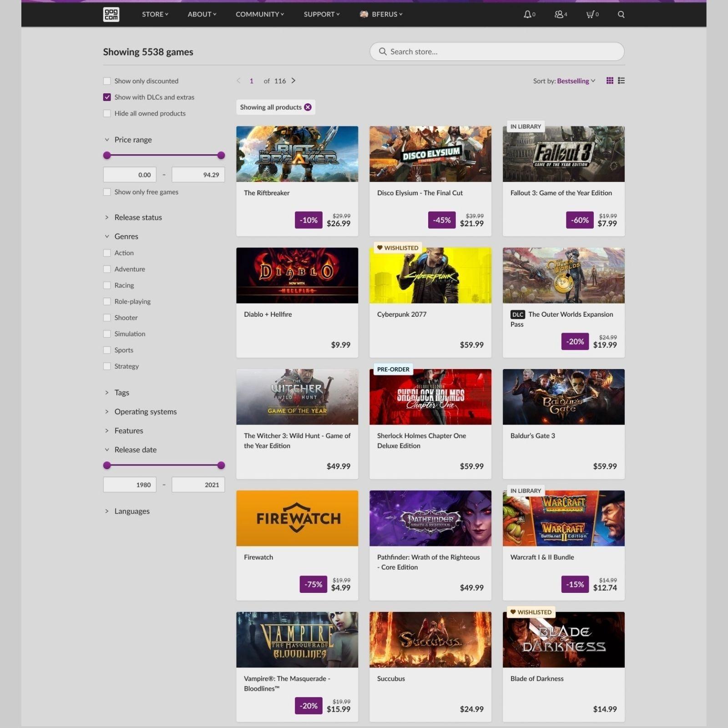Open the COMMUNITY menu
This screenshot has height=728, width=728.
[x=259, y=14]
